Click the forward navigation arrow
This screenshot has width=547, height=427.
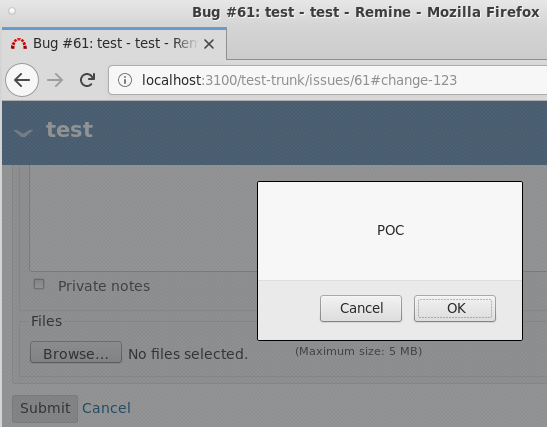55,80
